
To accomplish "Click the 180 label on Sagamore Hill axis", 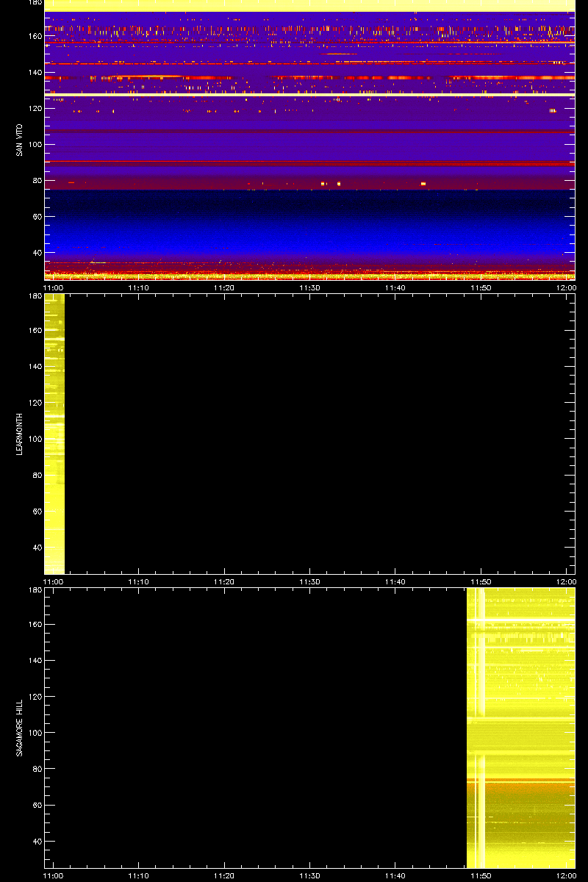I will tap(35, 591).
